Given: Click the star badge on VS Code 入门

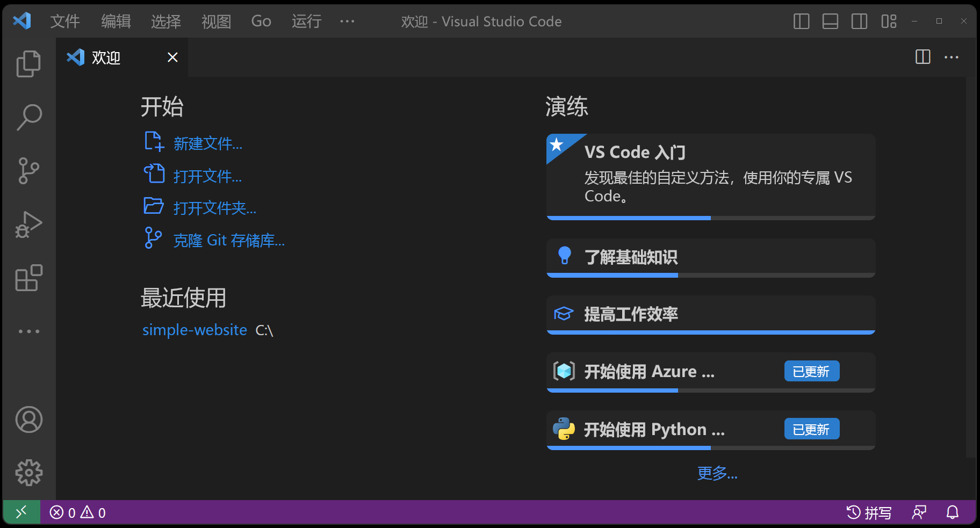Looking at the screenshot, I should 557,144.
